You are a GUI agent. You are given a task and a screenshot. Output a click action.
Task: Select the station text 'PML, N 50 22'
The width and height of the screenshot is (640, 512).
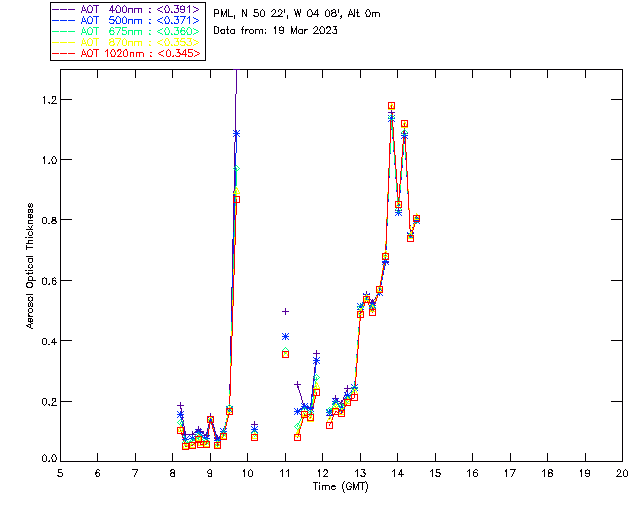coord(251,13)
